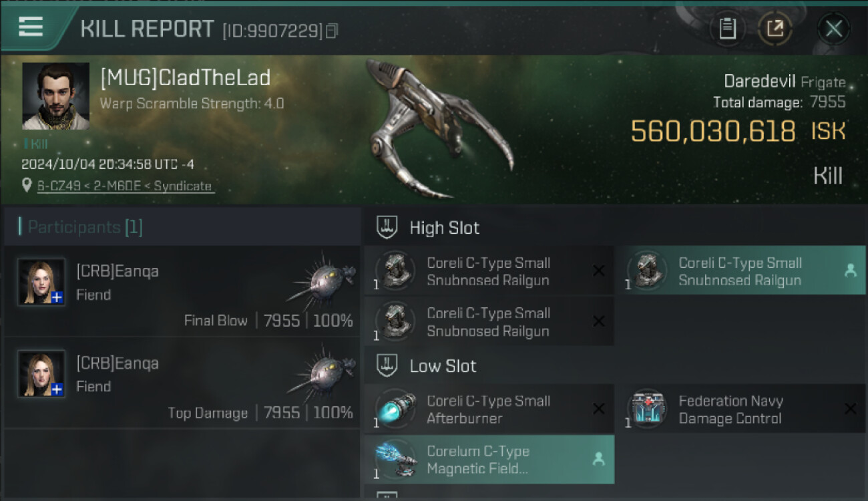Open the 6-CZ49 location link
Viewport: 868px width, 501px height.
[126, 186]
